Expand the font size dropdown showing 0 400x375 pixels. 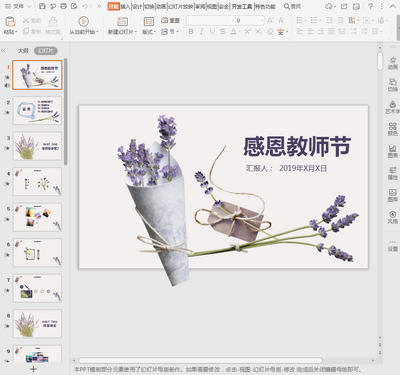(x=262, y=21)
